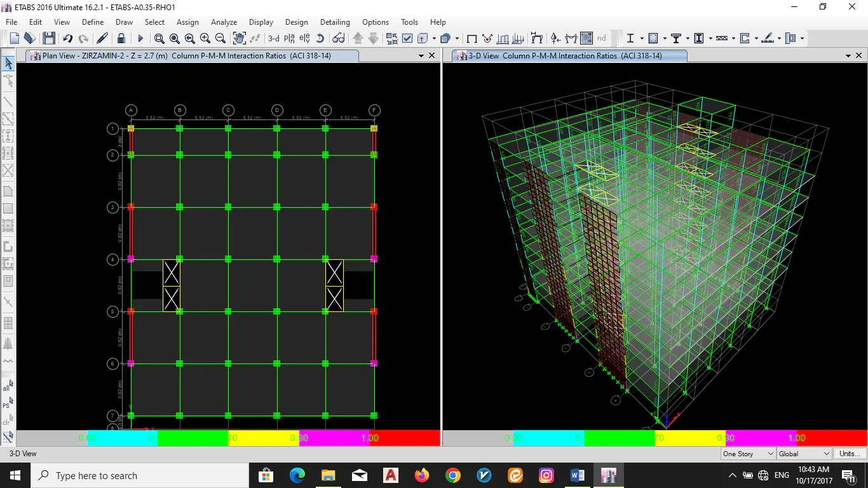Toggle the Set Display Options checkbox icon
Screen dimensions: 868x488
tap(407, 38)
